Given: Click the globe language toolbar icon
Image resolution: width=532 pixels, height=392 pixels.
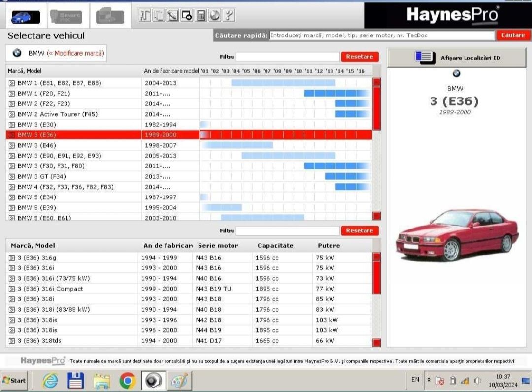Looking at the screenshot, I should [215, 16].
